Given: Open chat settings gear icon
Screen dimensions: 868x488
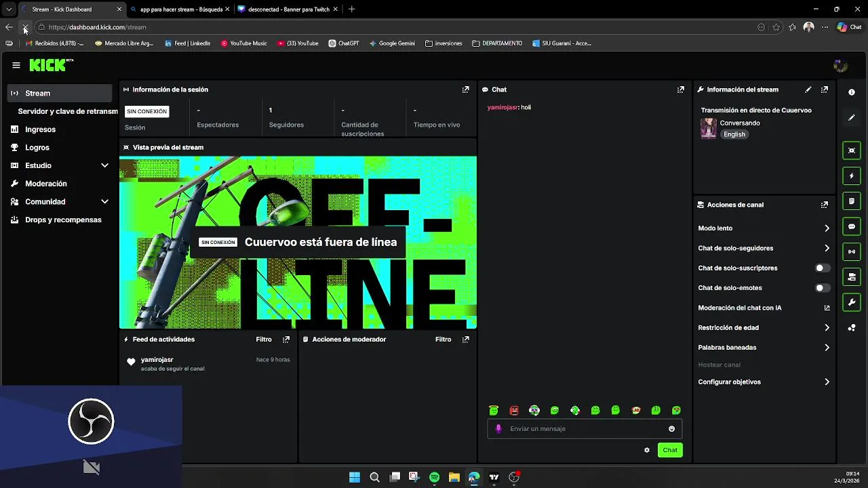Looking at the screenshot, I should pyautogui.click(x=647, y=450).
